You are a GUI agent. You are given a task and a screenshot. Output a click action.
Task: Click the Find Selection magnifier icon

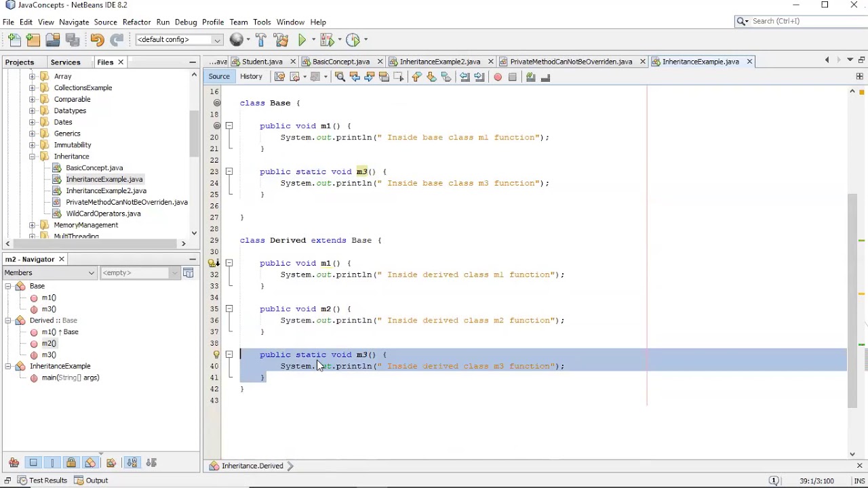click(x=340, y=77)
